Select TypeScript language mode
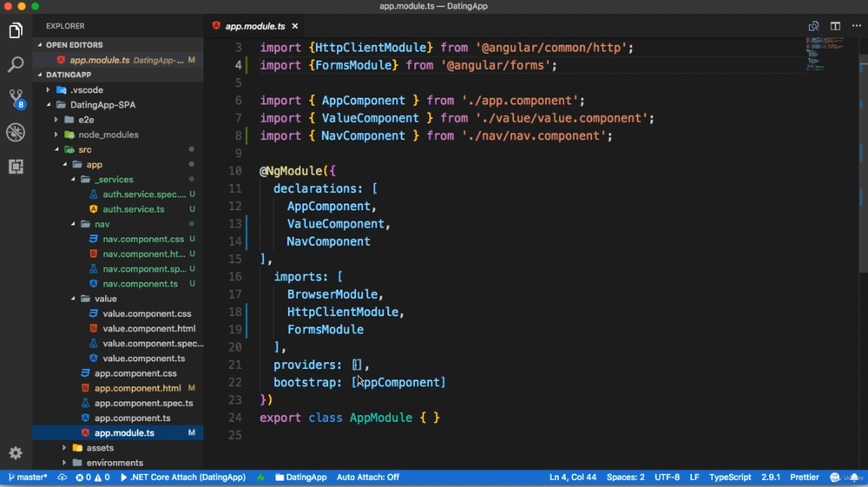Screen dimensions: 868x487 point(730,477)
